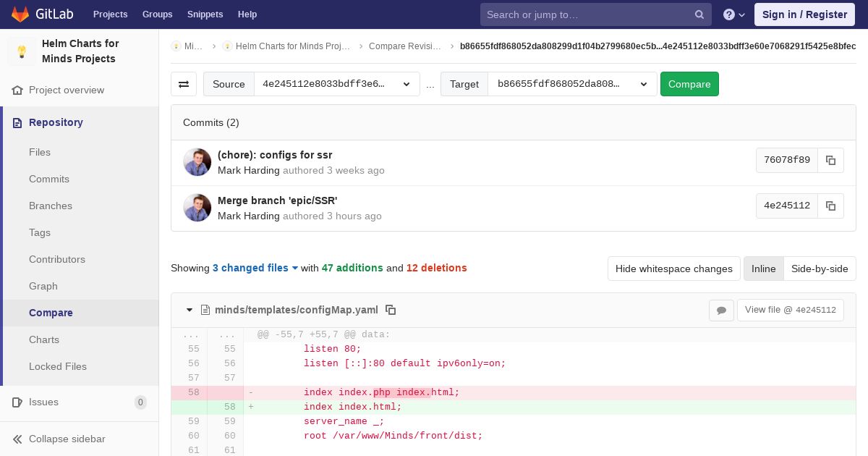
Task: Click the swap revisions arrows icon
Action: tap(184, 84)
